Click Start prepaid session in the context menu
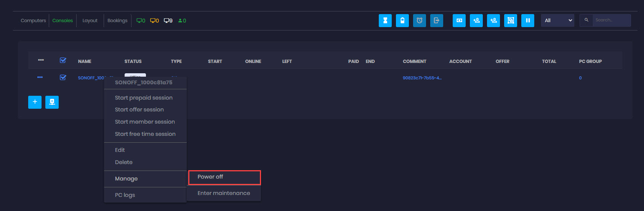Image resolution: width=644 pixels, height=211 pixels. (144, 98)
